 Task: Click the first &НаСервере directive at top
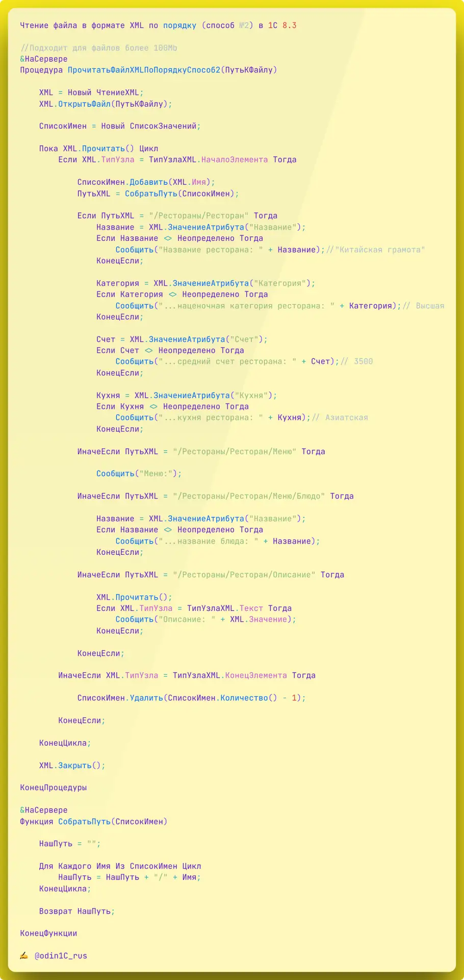tap(44, 59)
